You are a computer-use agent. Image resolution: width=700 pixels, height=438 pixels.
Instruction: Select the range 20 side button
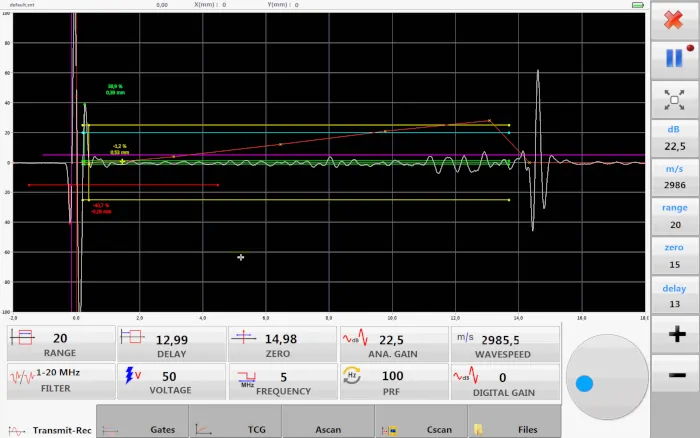(674, 217)
